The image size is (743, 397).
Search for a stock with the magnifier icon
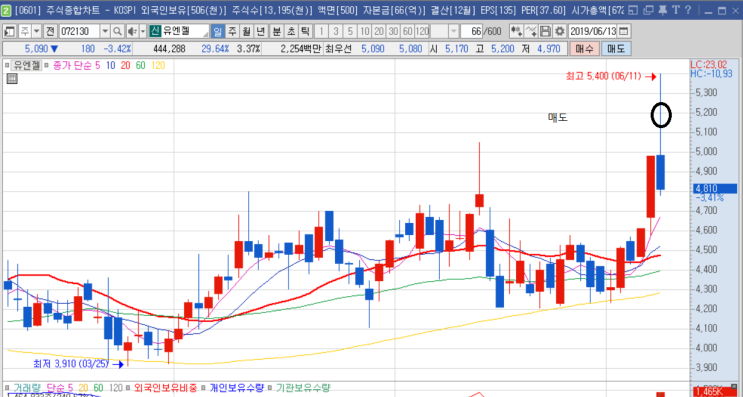[117, 31]
